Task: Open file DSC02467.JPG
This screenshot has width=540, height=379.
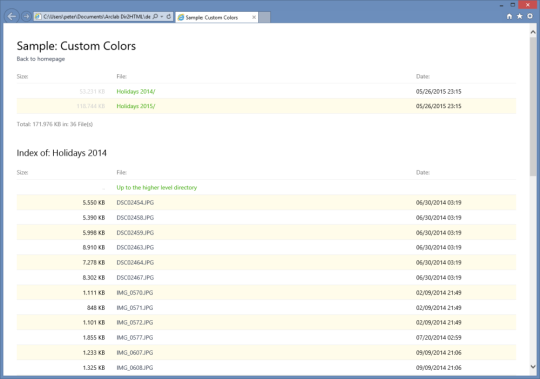Action: pos(135,277)
